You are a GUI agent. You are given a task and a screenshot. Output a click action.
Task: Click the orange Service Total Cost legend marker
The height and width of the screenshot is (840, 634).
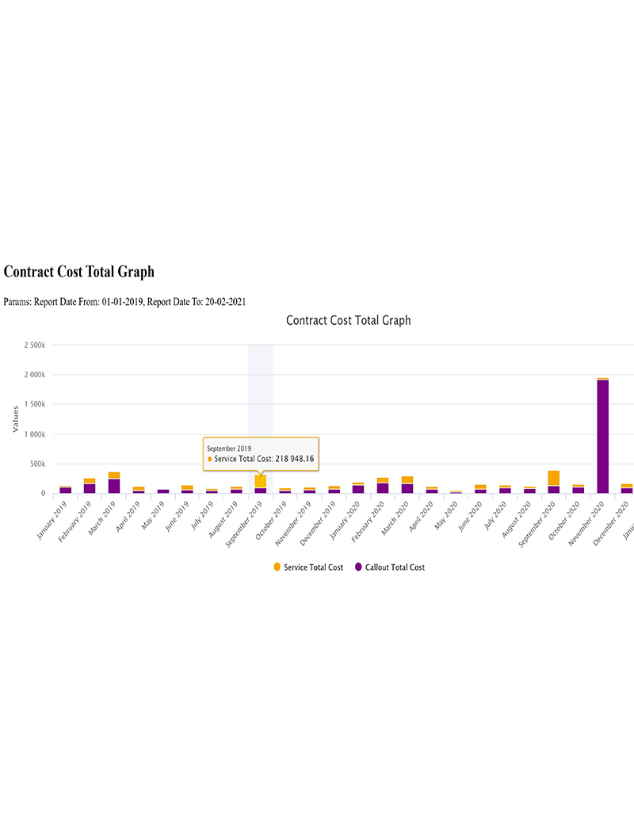point(277,567)
